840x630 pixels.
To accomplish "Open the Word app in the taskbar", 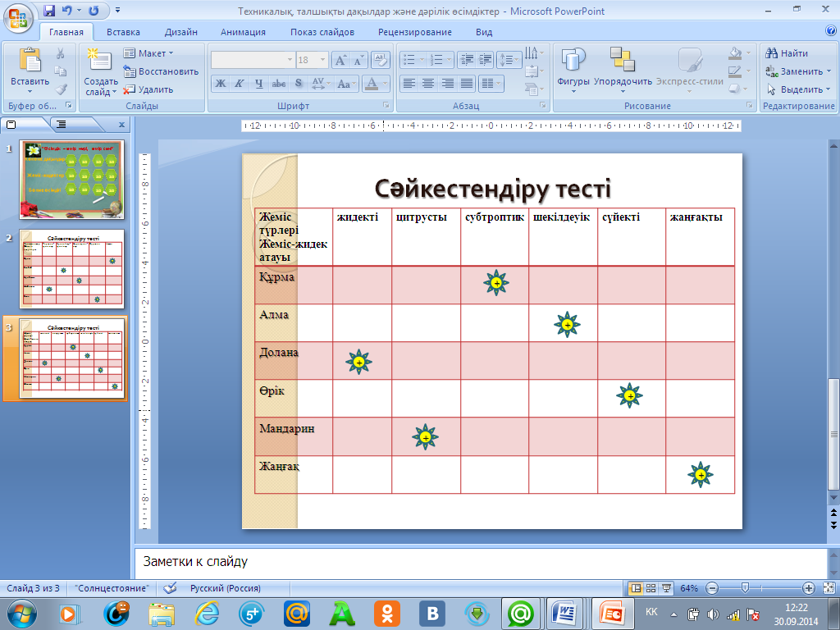I will coord(564,613).
